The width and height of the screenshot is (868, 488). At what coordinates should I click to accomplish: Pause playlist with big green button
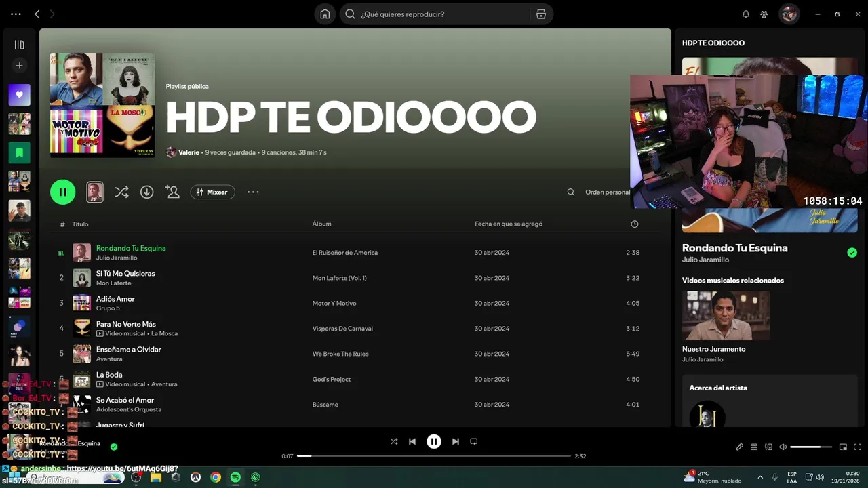tap(63, 192)
